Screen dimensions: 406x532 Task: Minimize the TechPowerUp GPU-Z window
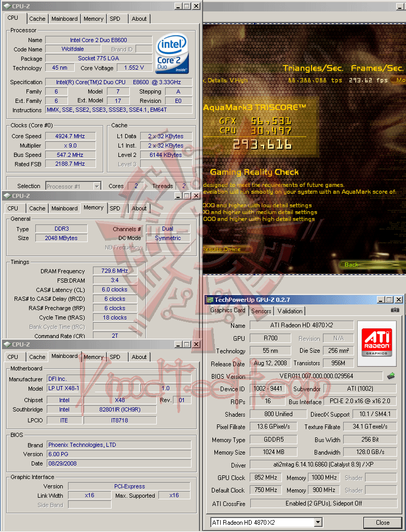[x=381, y=300]
